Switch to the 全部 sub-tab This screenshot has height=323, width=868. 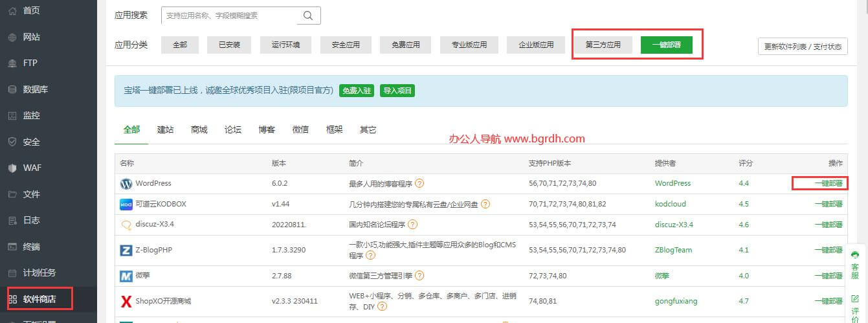tap(131, 129)
